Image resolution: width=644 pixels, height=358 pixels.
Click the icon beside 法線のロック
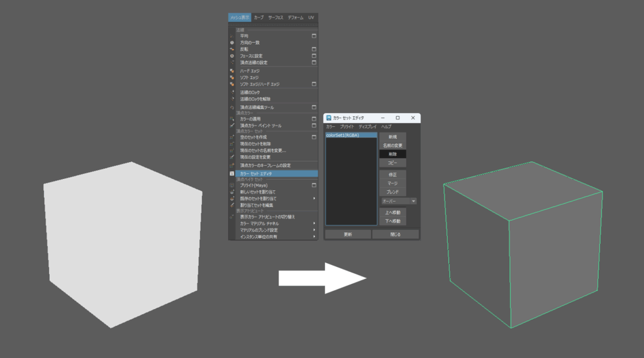point(231,92)
